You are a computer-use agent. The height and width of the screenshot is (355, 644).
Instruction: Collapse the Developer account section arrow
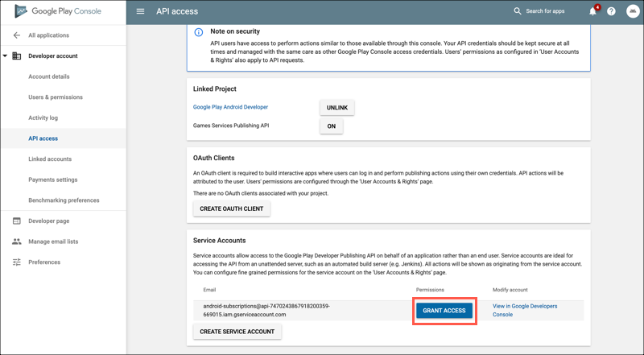5,56
